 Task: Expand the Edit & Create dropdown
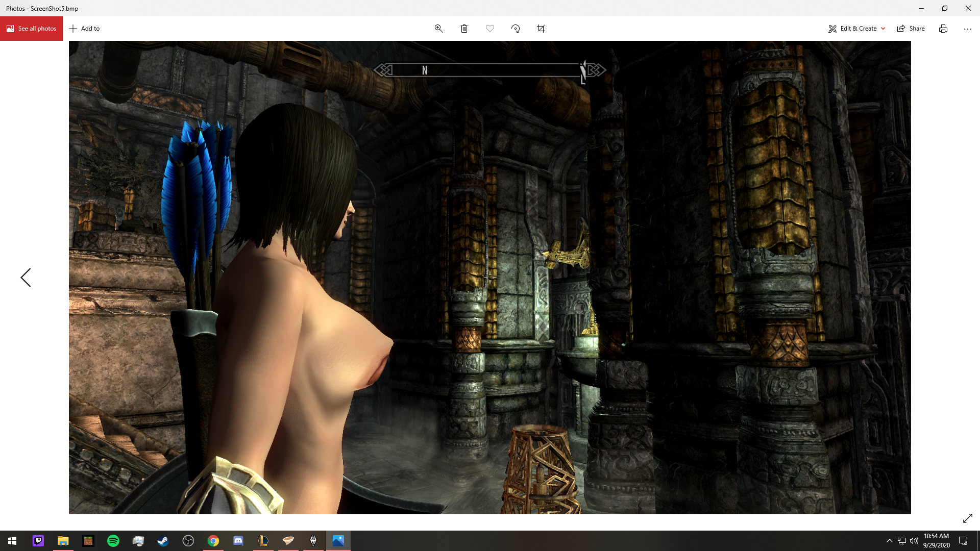click(856, 29)
